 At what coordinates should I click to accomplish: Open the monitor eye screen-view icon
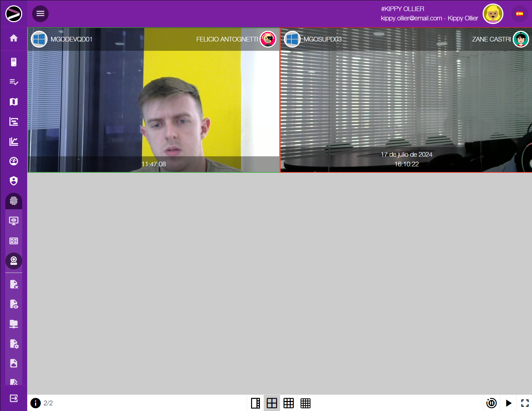pyautogui.click(x=14, y=221)
